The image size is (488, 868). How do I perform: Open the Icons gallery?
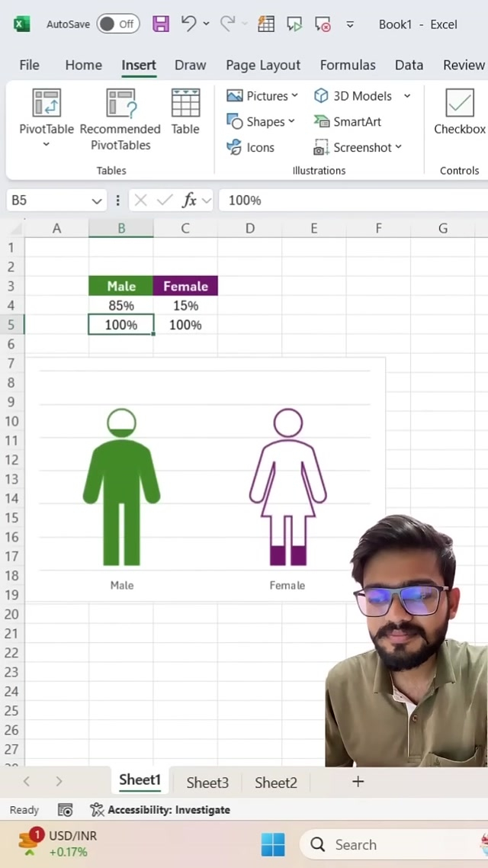point(250,147)
